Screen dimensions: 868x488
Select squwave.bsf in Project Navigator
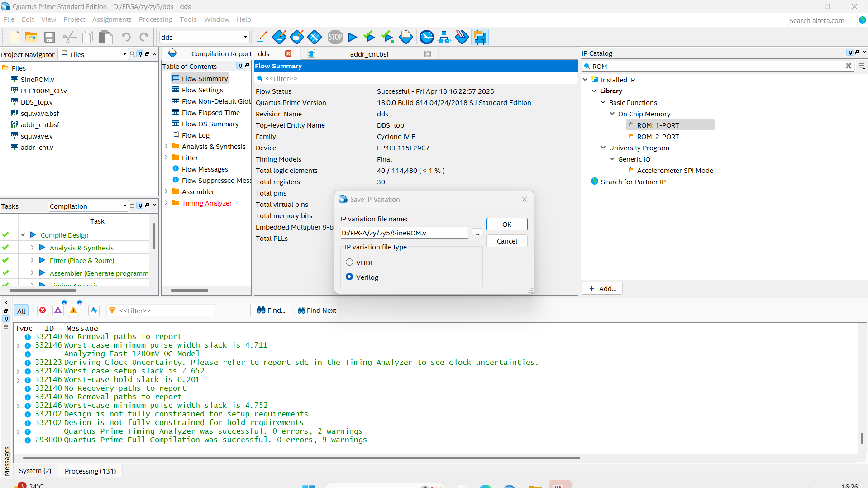point(40,114)
